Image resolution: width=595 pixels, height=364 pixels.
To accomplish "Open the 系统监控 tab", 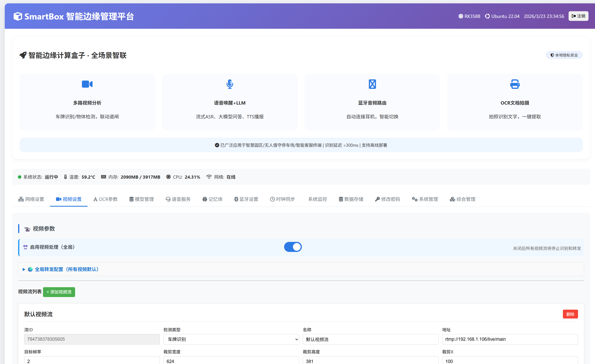I will coord(318,199).
